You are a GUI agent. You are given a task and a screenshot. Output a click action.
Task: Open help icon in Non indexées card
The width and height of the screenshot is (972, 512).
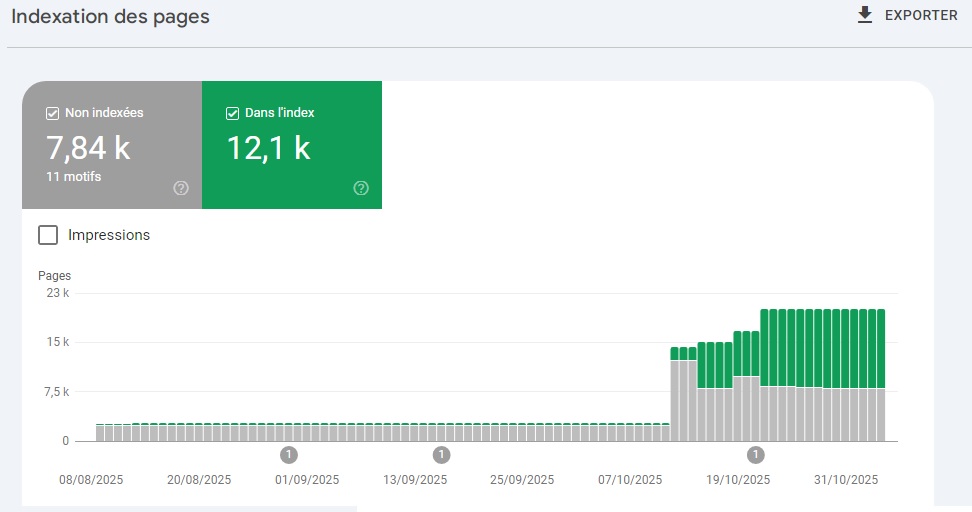pos(181,188)
